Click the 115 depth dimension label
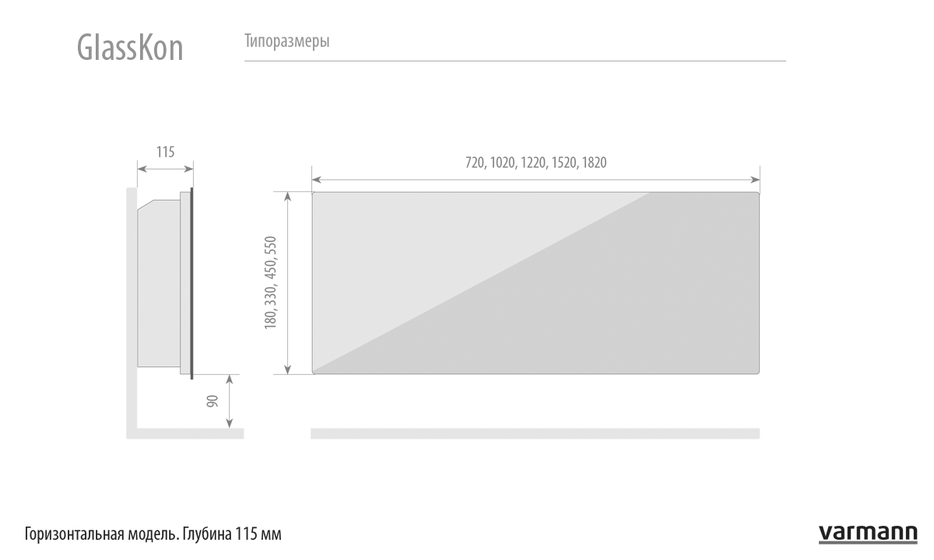Viewport: 934px width, 560px height. click(x=165, y=152)
